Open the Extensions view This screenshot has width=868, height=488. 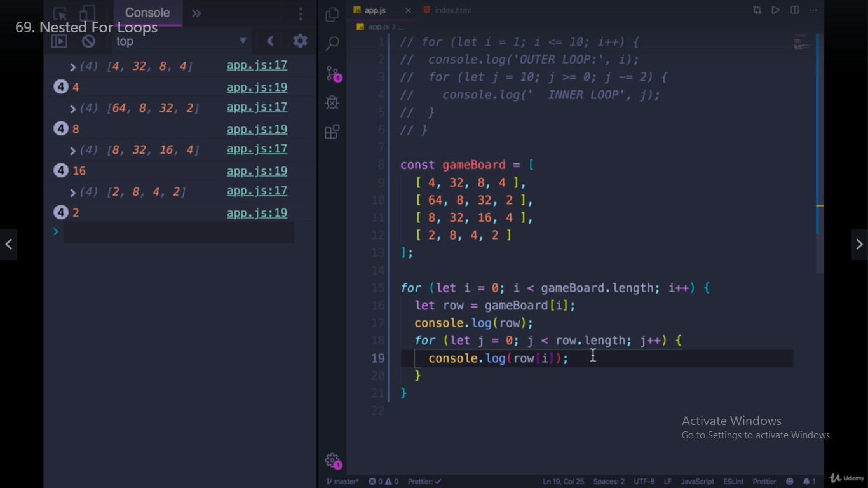click(x=331, y=132)
